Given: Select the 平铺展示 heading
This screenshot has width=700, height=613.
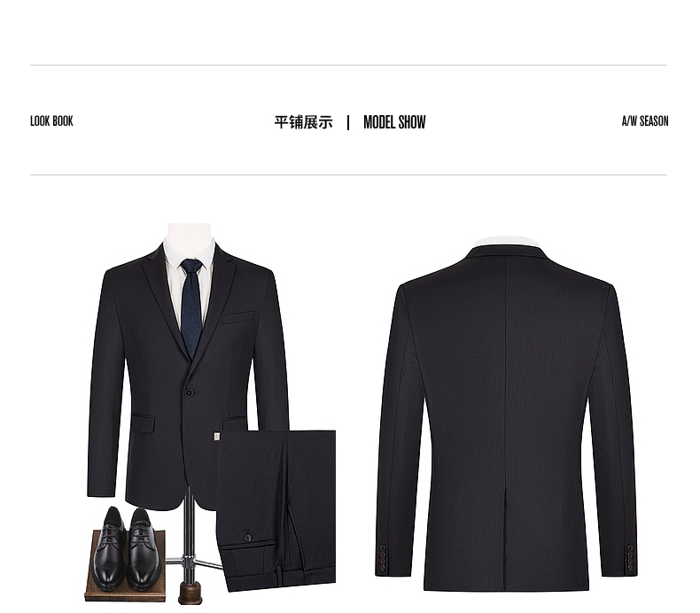Looking at the screenshot, I should pyautogui.click(x=304, y=122).
